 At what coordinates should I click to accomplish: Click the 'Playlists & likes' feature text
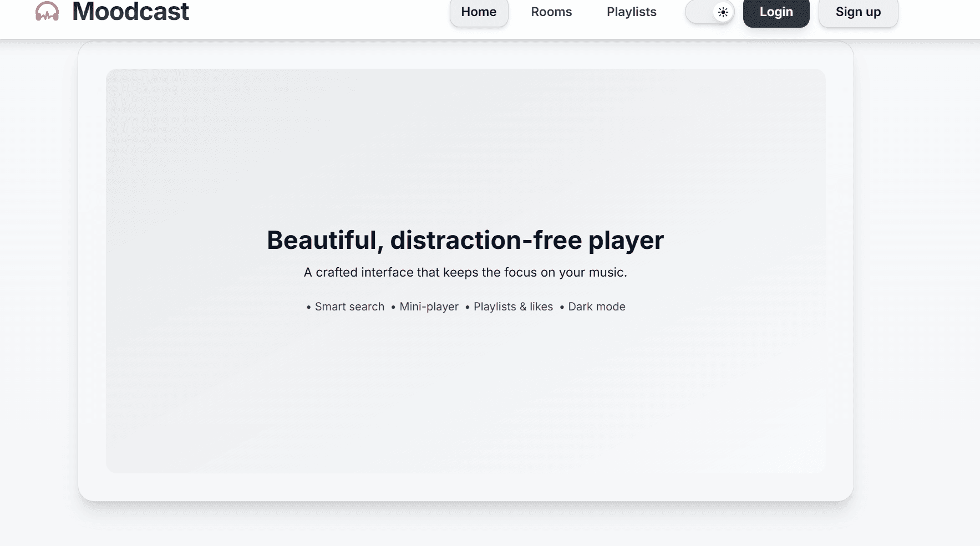(513, 307)
